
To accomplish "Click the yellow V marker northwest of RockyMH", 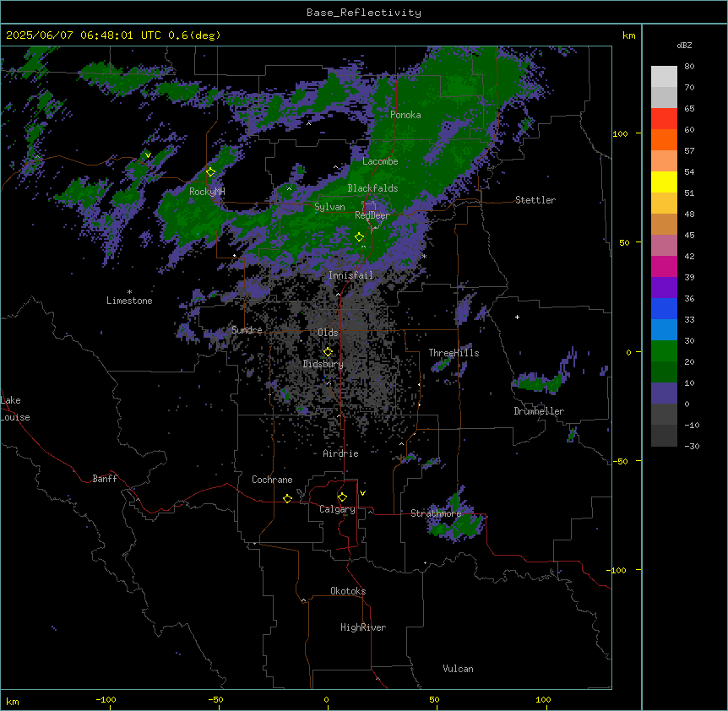I will point(148,155).
